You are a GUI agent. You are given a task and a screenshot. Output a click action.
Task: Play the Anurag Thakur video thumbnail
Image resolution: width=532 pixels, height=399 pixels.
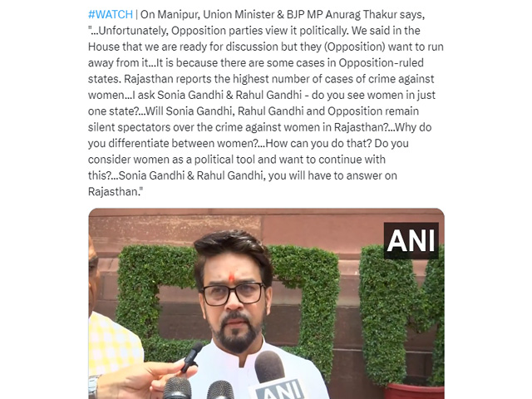[x=266, y=303]
